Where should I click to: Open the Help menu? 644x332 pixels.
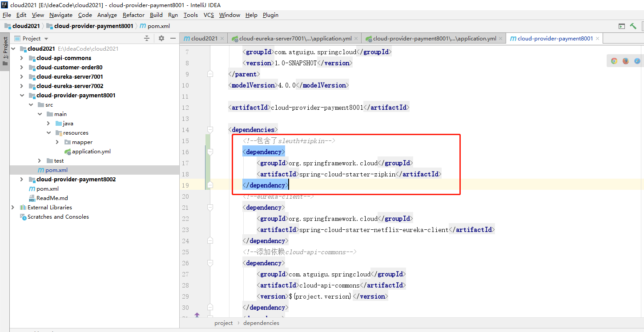tap(251, 15)
